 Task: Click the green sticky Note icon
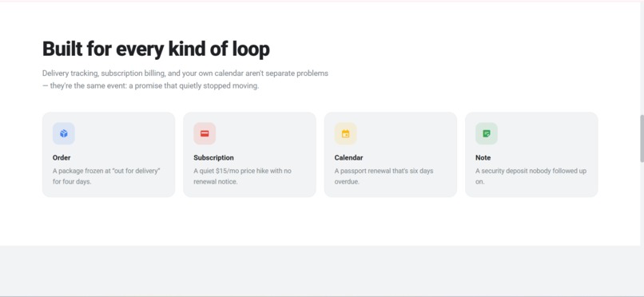(x=487, y=134)
